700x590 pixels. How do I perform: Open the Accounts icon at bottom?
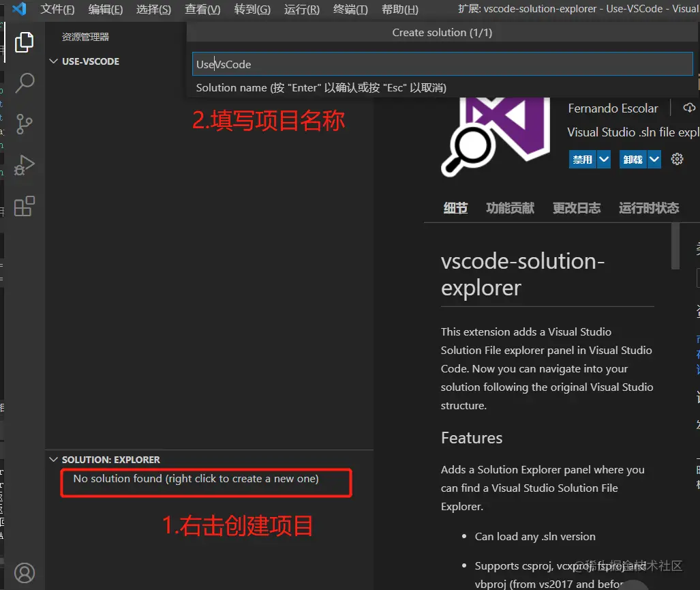[x=24, y=572]
